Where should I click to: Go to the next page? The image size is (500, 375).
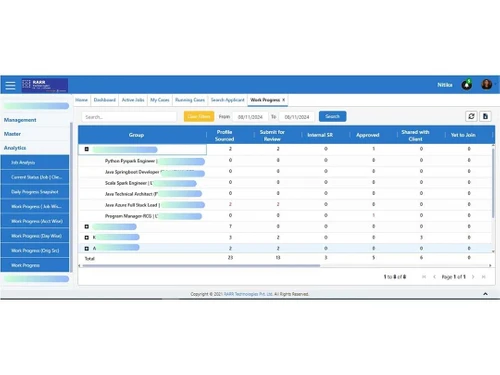click(473, 277)
